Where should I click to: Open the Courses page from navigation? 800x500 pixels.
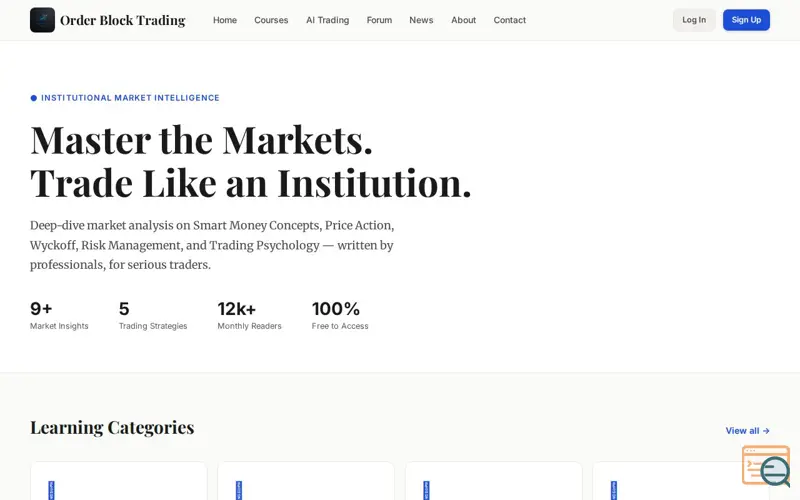pos(271,20)
